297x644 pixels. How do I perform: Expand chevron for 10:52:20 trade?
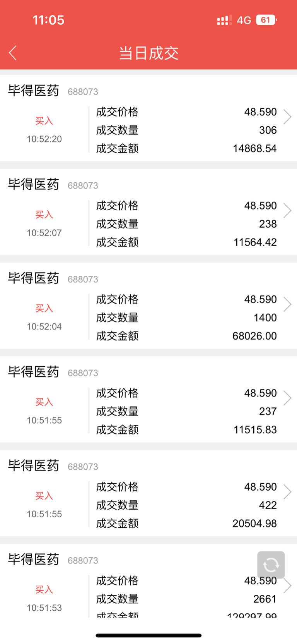click(287, 117)
